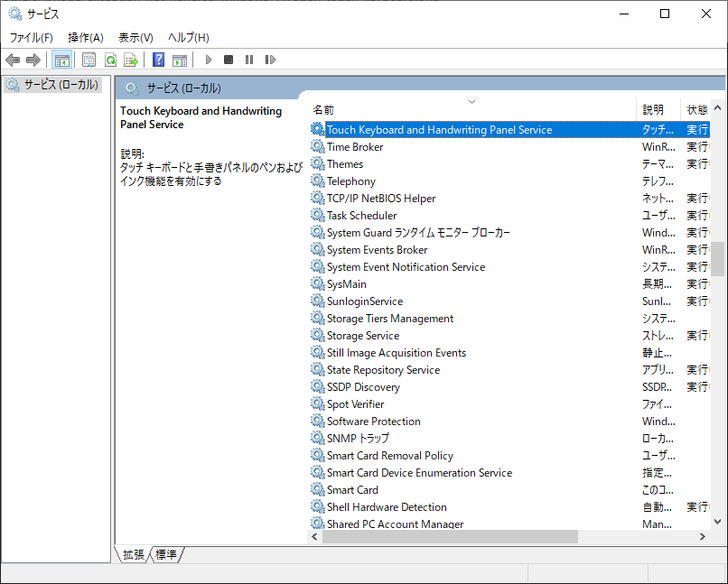Click the Refresh toolbar icon
This screenshot has width=728, height=584.
110,60
